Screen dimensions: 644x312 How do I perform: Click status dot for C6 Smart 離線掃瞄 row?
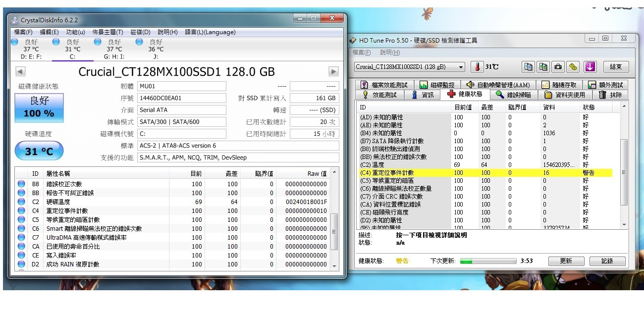21,229
